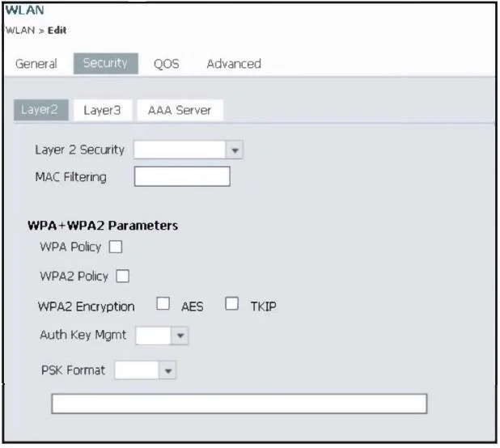Screen dimensions: 500x448
Task: Click the wide PSK key text field
Action: point(239,404)
